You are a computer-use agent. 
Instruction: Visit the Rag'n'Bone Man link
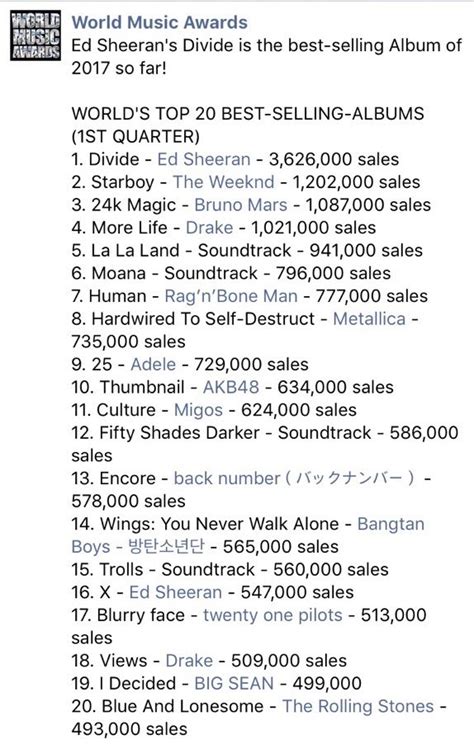(x=231, y=296)
